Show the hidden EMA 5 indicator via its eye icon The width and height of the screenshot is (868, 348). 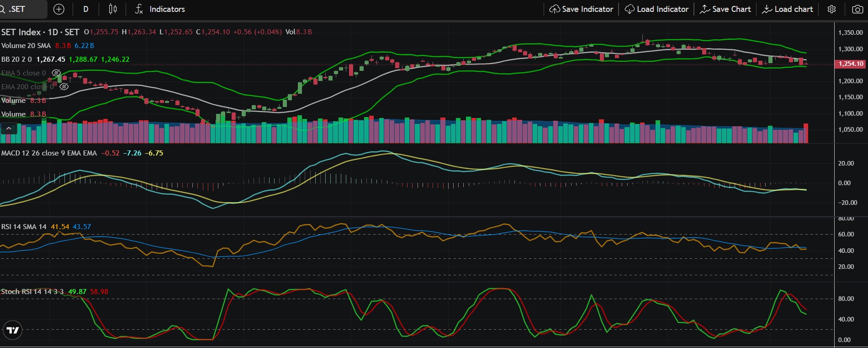(56, 73)
